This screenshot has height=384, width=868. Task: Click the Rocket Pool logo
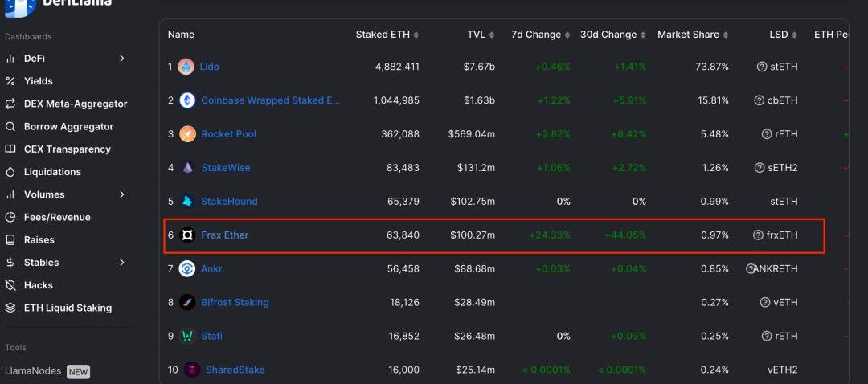pos(187,134)
